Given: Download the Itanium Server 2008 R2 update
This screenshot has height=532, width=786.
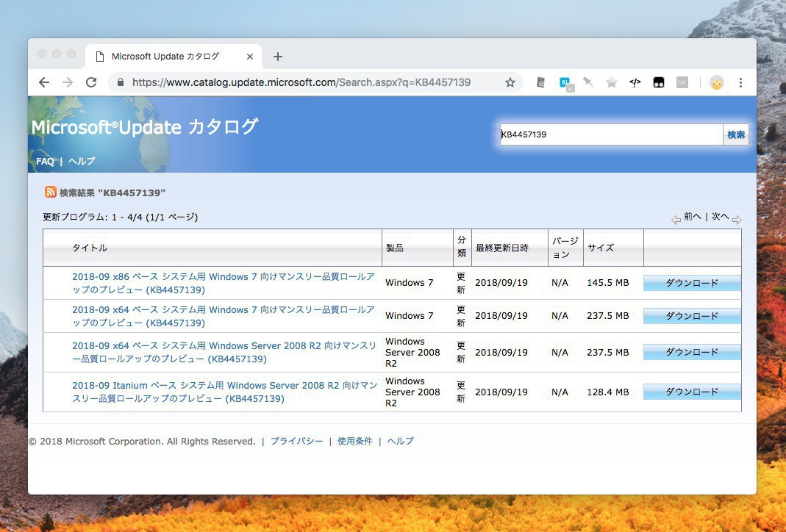Looking at the screenshot, I should coord(691,392).
